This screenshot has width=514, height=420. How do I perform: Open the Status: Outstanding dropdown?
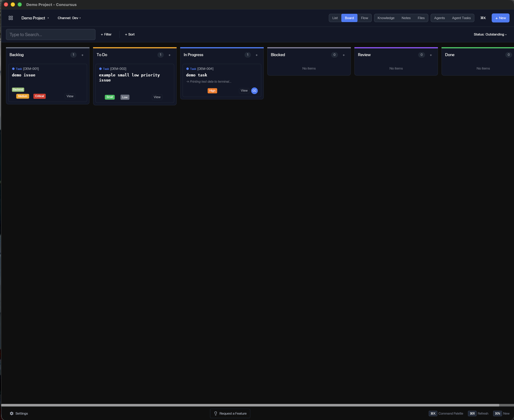click(490, 34)
